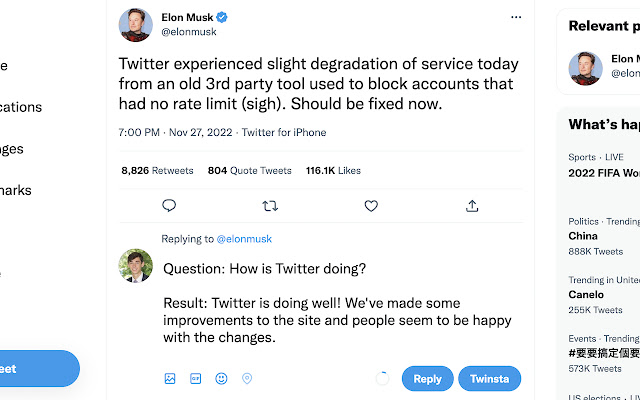Viewport: 640px width, 400px height.
Task: View the 804 Quote Tweets
Action: [x=248, y=171]
